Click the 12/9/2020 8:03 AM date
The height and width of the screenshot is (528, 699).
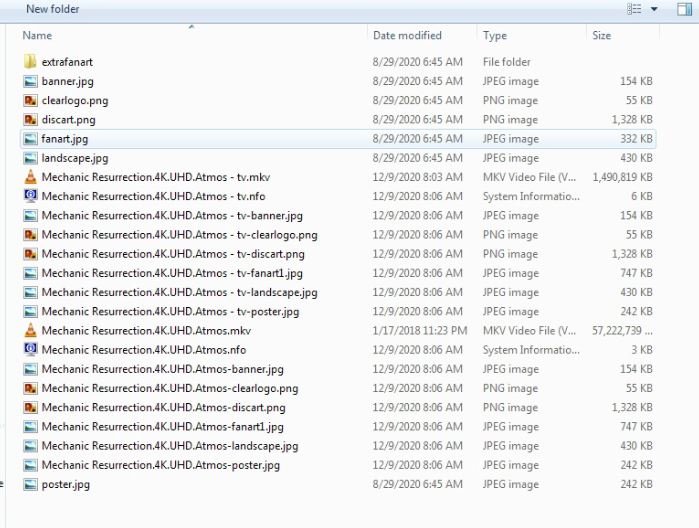click(x=417, y=177)
